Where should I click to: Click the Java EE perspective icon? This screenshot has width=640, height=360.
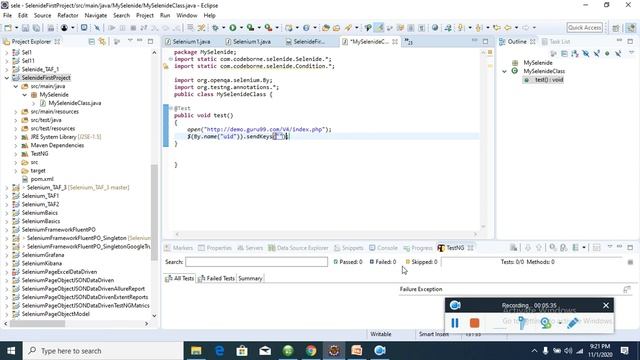coord(631,28)
